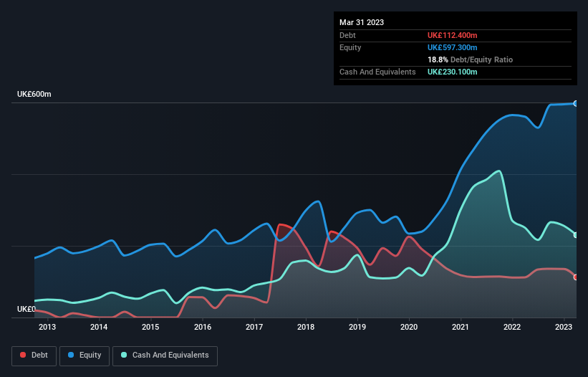Screen dimensions: 588x377
Task: Select the 2013 x-axis label
Action: pos(47,327)
